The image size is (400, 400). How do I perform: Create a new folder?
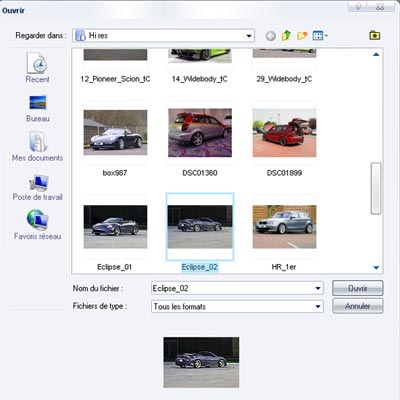302,35
